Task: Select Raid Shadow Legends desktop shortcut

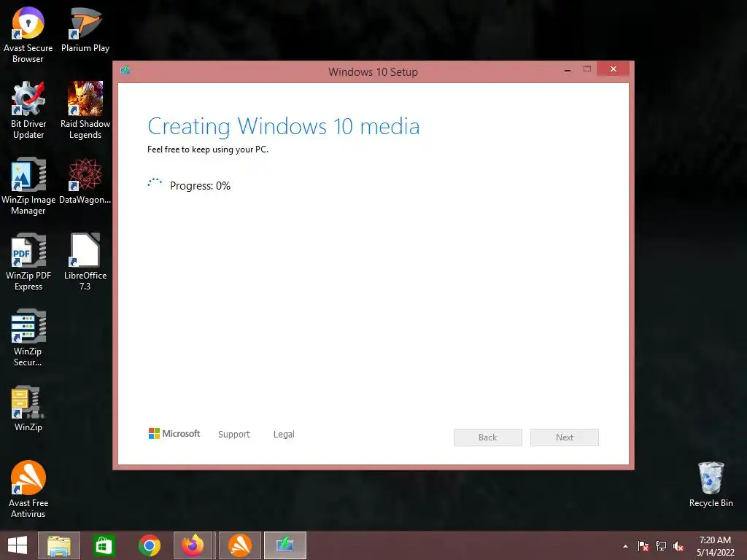Action: (x=85, y=110)
